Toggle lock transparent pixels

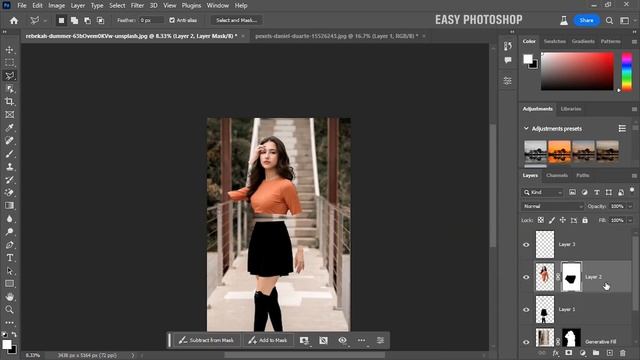click(x=541, y=220)
